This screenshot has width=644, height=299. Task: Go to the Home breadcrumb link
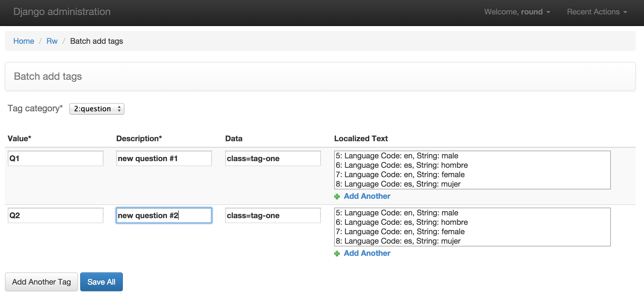(x=24, y=41)
